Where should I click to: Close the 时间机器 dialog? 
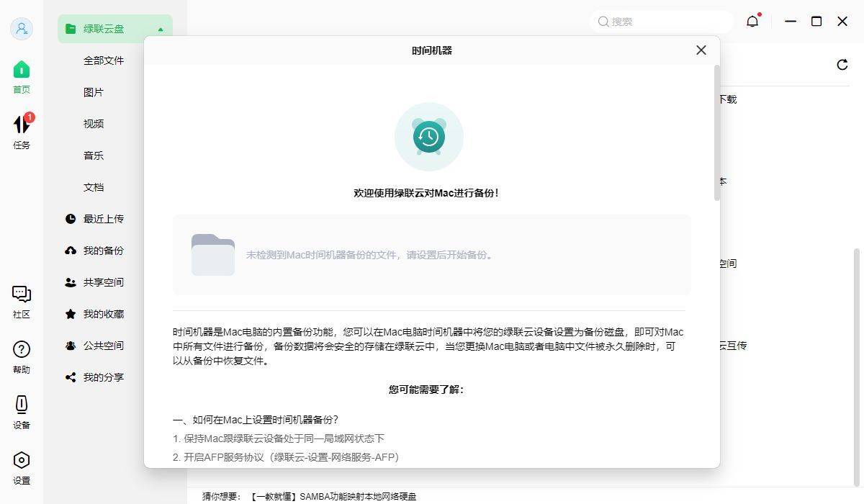tap(701, 50)
